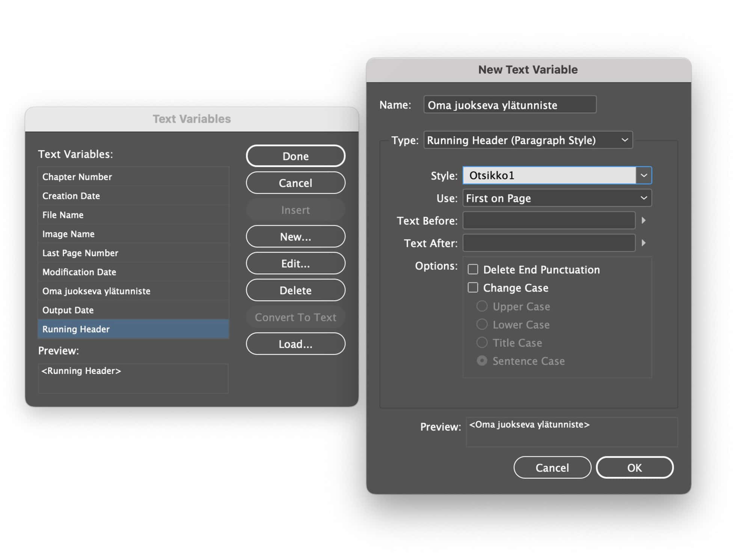Select Last Page Number variable
The image size is (751, 560).
(x=133, y=253)
